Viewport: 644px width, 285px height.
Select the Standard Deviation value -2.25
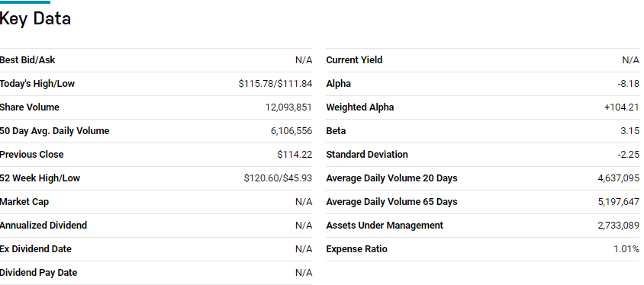click(x=629, y=155)
